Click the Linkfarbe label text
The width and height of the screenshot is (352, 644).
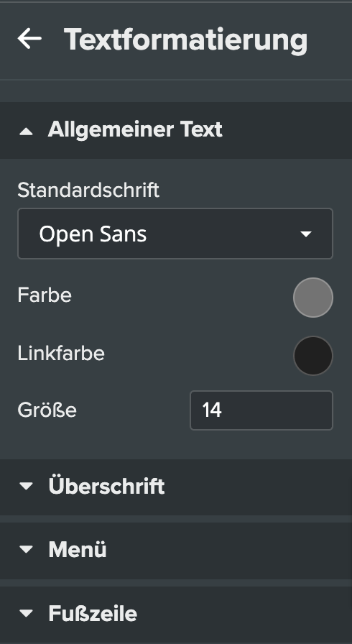coord(61,353)
